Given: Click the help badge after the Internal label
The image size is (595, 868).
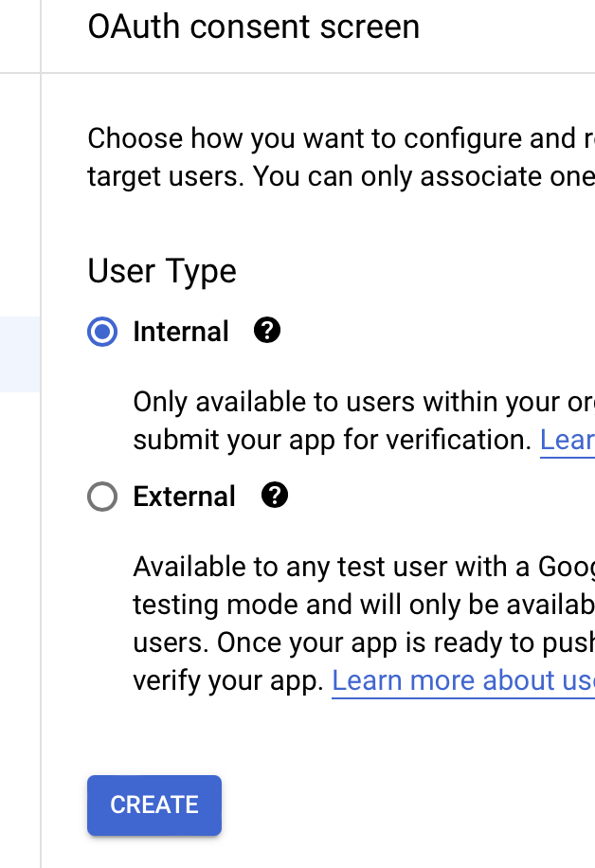Looking at the screenshot, I should (x=267, y=332).
